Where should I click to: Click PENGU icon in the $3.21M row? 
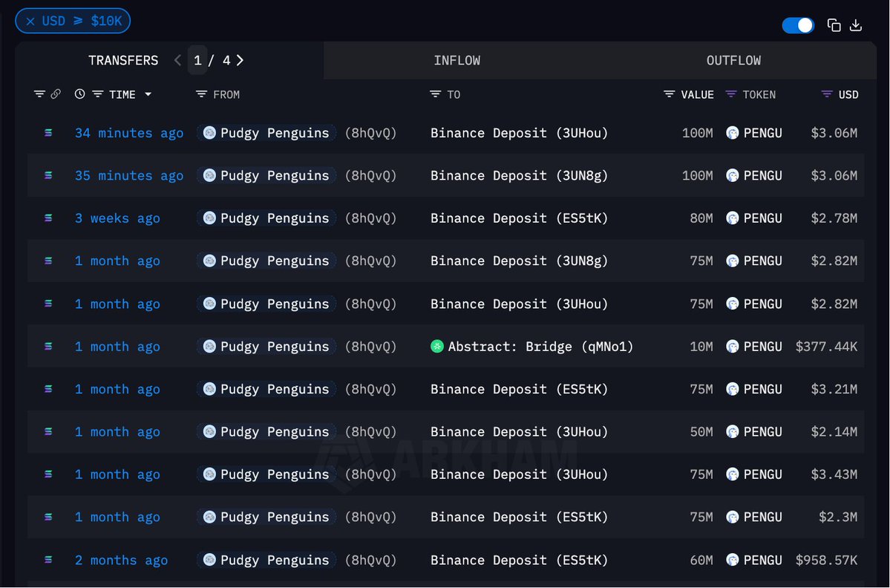732,389
